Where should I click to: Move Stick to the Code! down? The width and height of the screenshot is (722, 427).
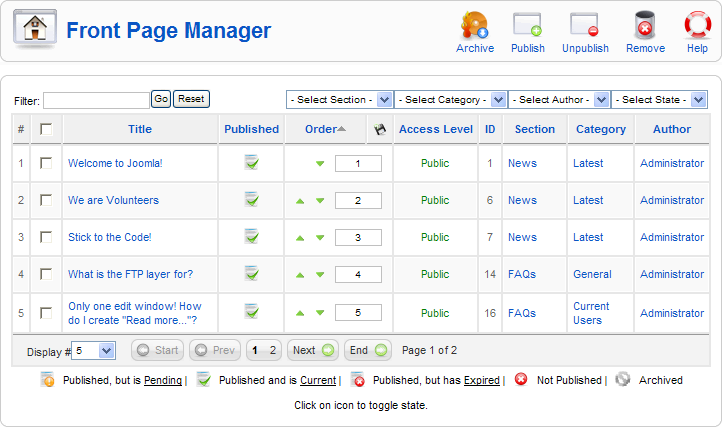click(320, 238)
